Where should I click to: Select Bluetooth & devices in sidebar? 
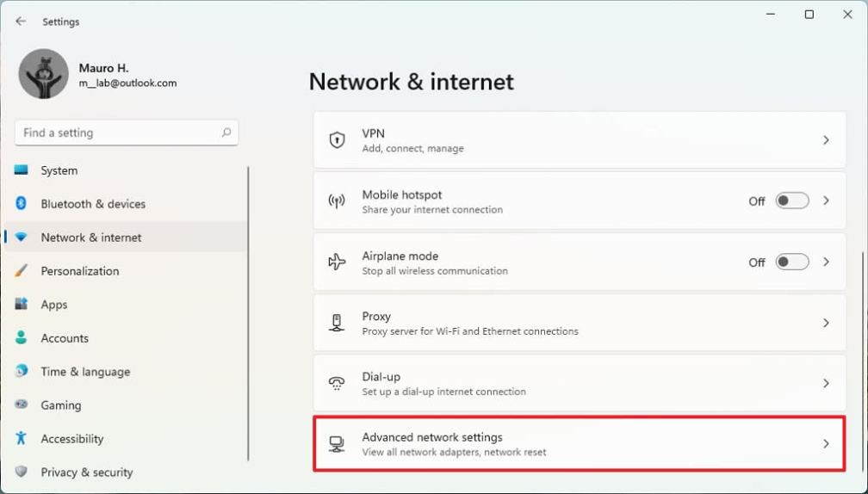pos(93,204)
